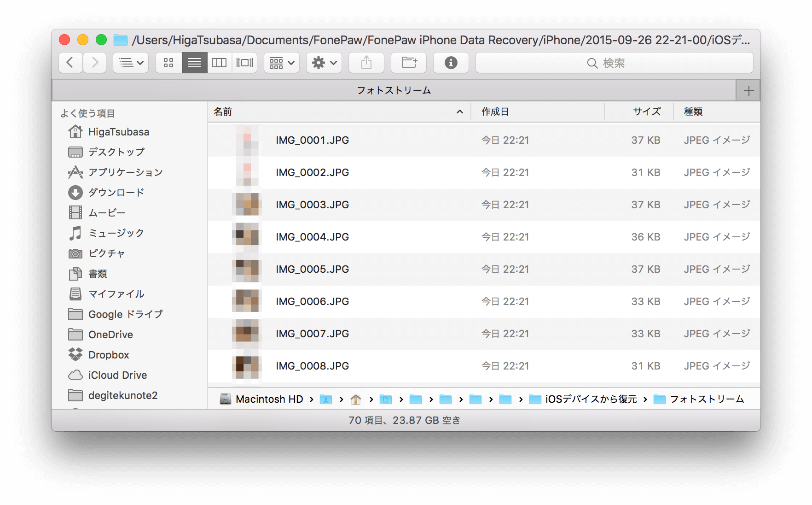Select file name IMG_0008.JPG
This screenshot has width=812, height=505.
(313, 366)
